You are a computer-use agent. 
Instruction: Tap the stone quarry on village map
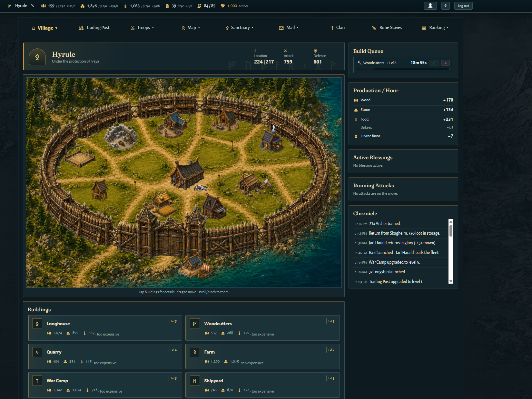[x=120, y=136]
